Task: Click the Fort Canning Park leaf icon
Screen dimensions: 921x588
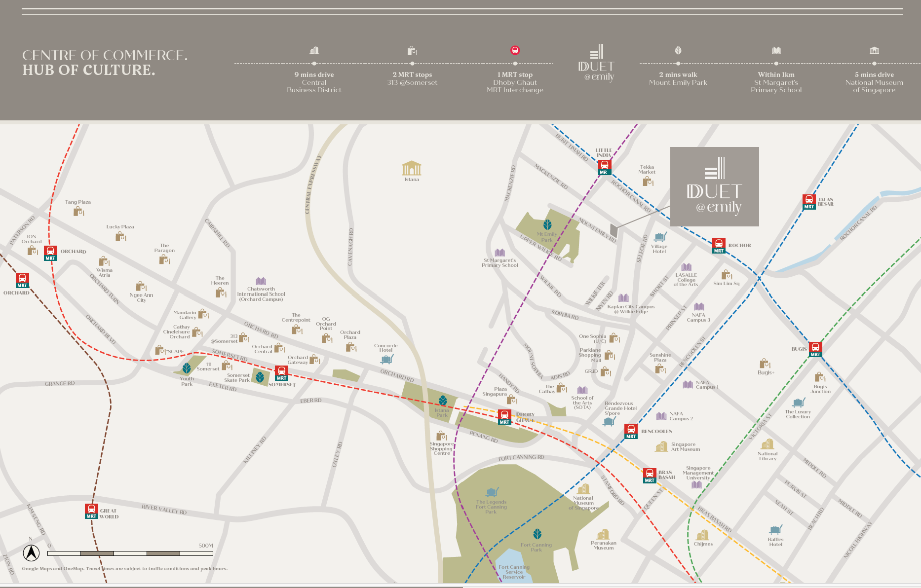Action: 537,534
